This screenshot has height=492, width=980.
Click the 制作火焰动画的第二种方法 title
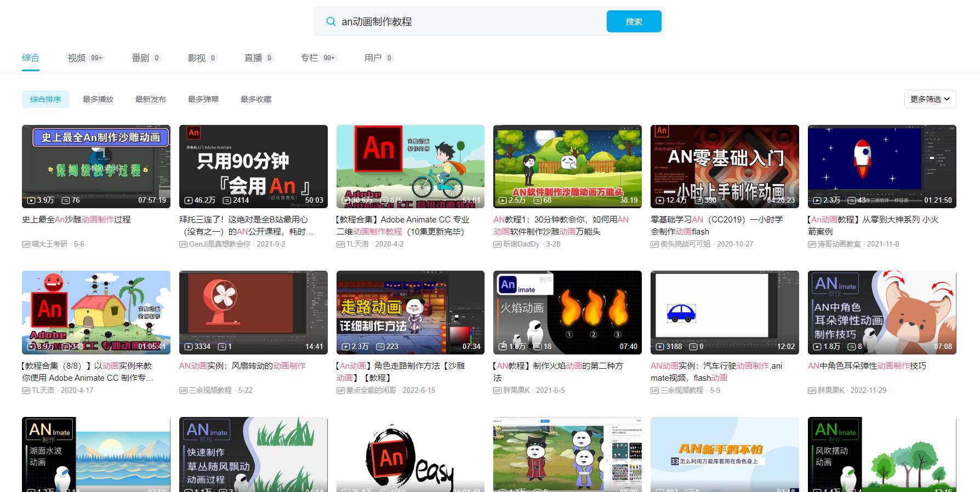[x=559, y=371]
